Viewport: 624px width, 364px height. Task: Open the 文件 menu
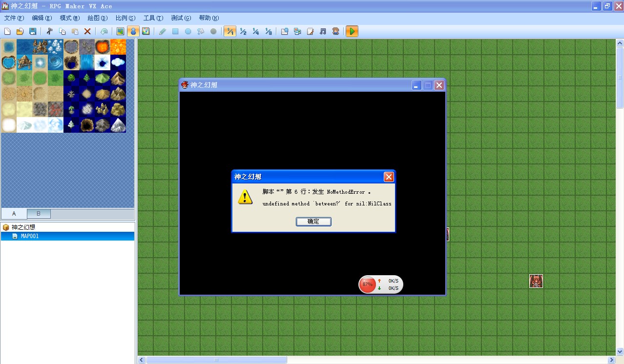14,18
